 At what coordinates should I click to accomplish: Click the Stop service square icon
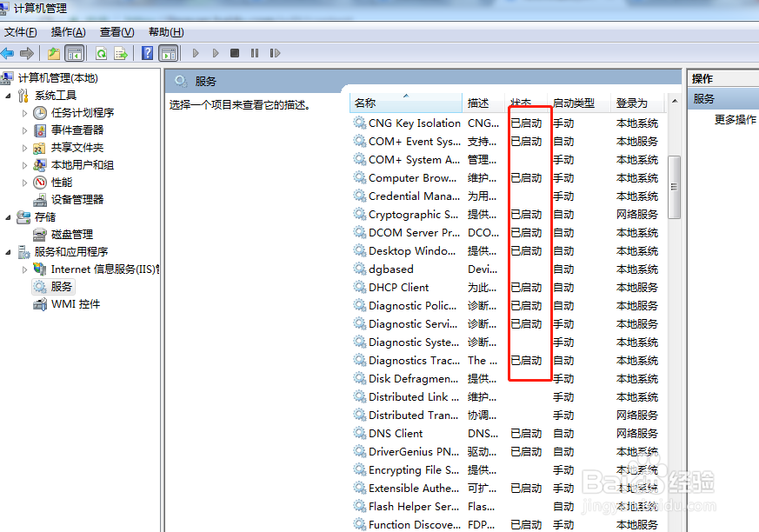click(x=235, y=53)
